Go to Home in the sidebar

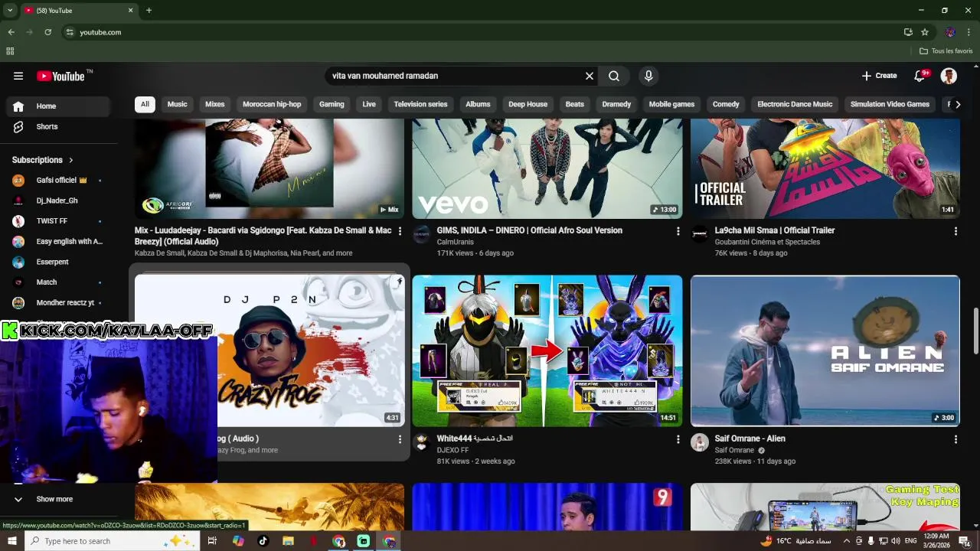click(x=58, y=106)
